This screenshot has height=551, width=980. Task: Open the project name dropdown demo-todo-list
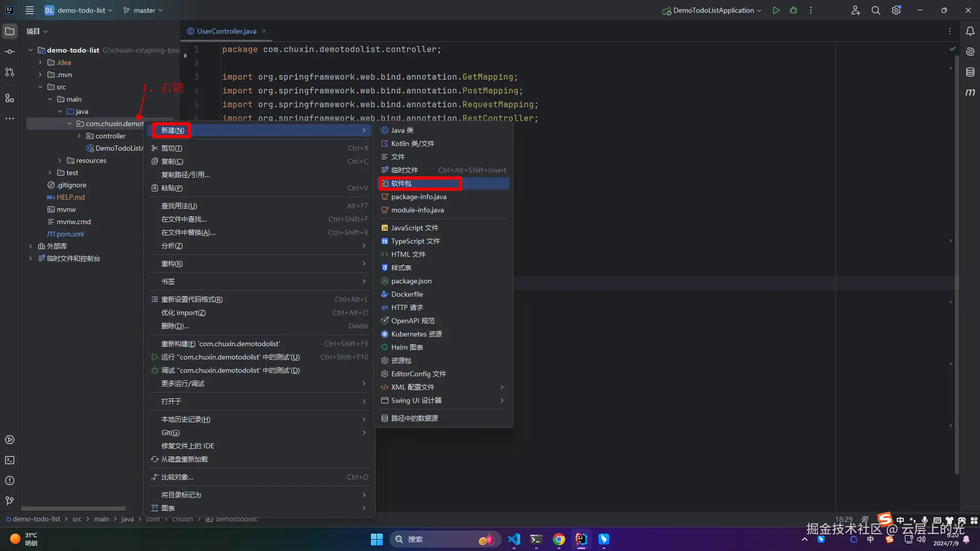(x=79, y=10)
